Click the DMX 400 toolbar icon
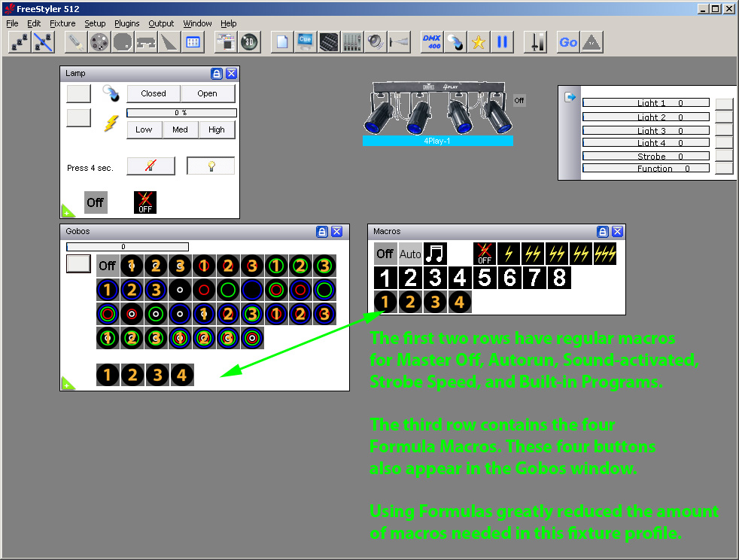 click(432, 42)
